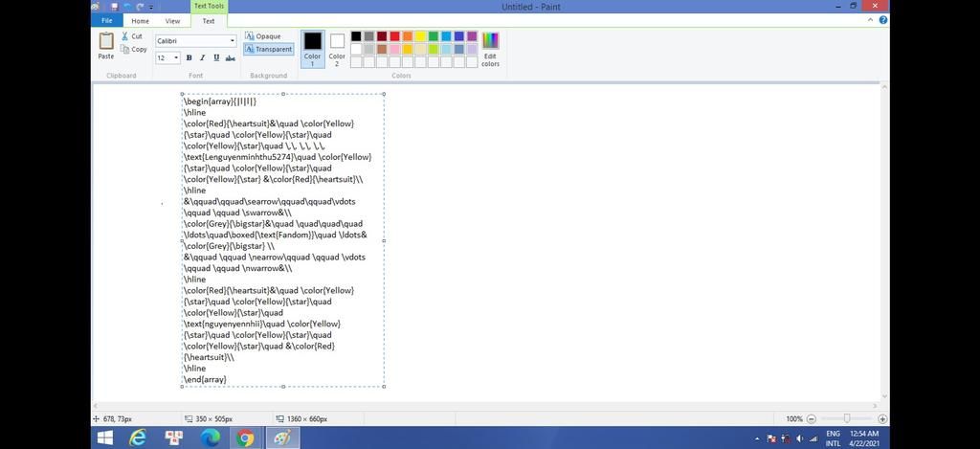Toggle Bold text formatting

click(x=189, y=57)
